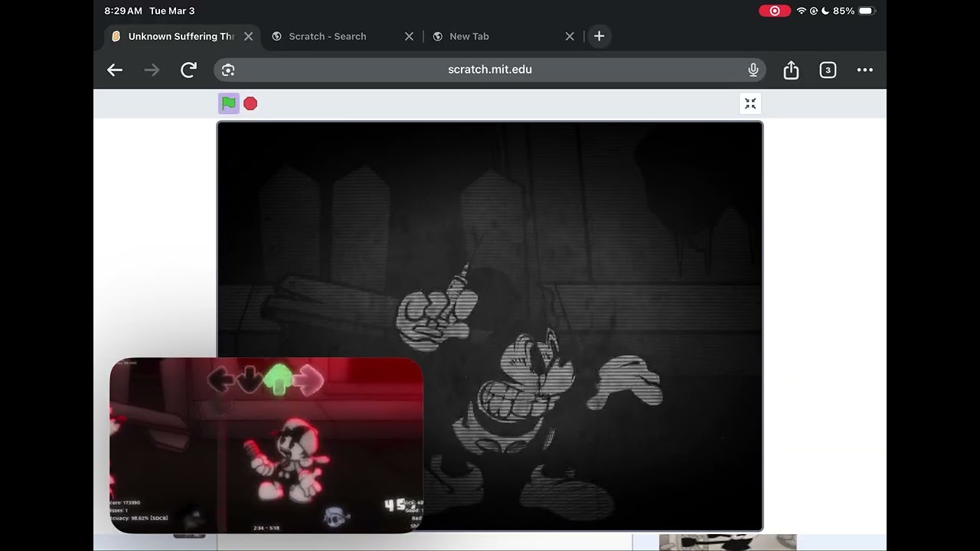Close the Scratch - Search tab
Screen dimensions: 980x551
(x=409, y=36)
